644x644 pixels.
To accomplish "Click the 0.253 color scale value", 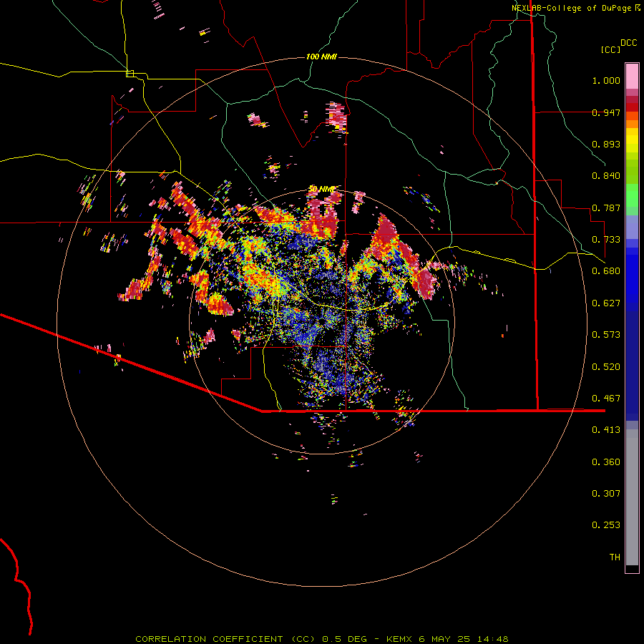I will [606, 525].
